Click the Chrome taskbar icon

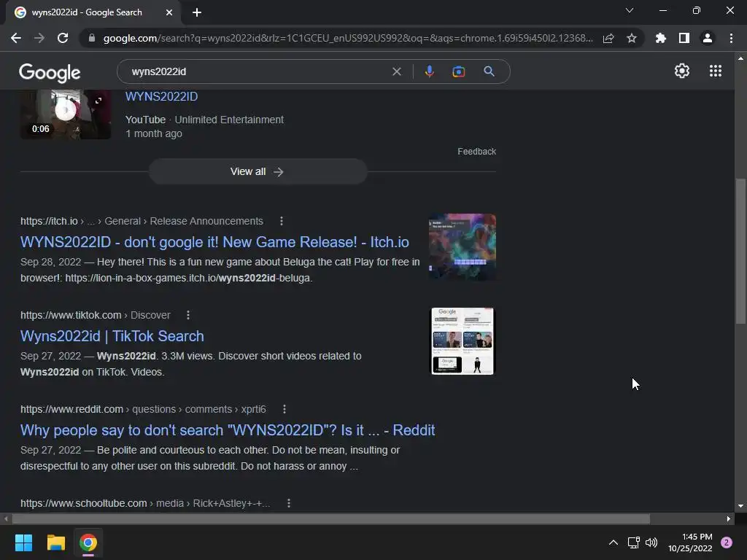coord(88,542)
